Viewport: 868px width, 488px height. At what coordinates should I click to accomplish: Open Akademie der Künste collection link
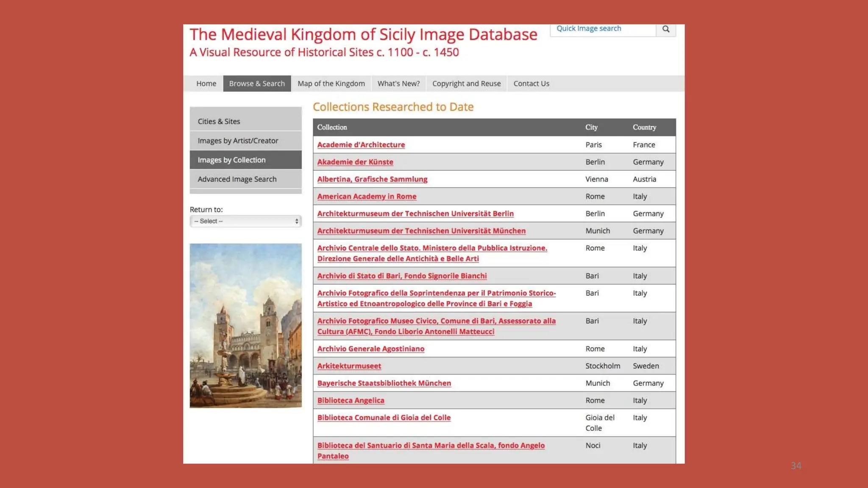(x=355, y=162)
